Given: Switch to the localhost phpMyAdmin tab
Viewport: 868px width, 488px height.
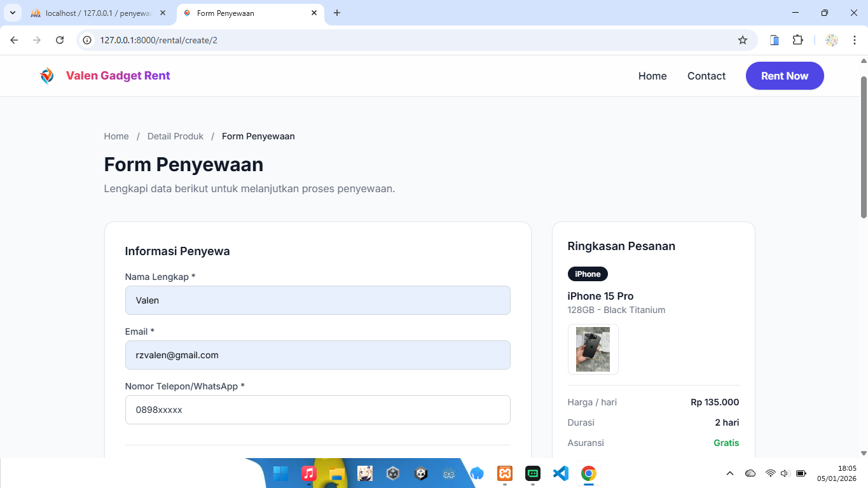Looking at the screenshot, I should 95,13.
